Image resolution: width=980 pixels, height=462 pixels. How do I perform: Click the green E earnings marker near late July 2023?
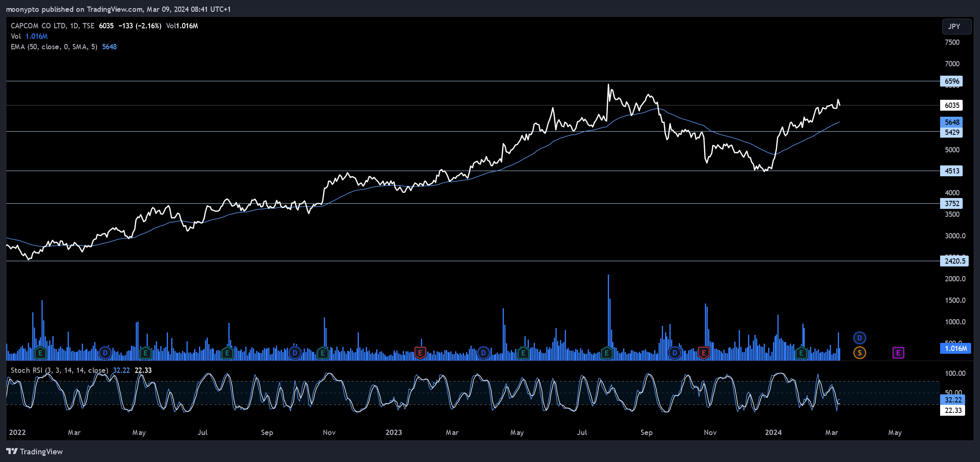(607, 353)
